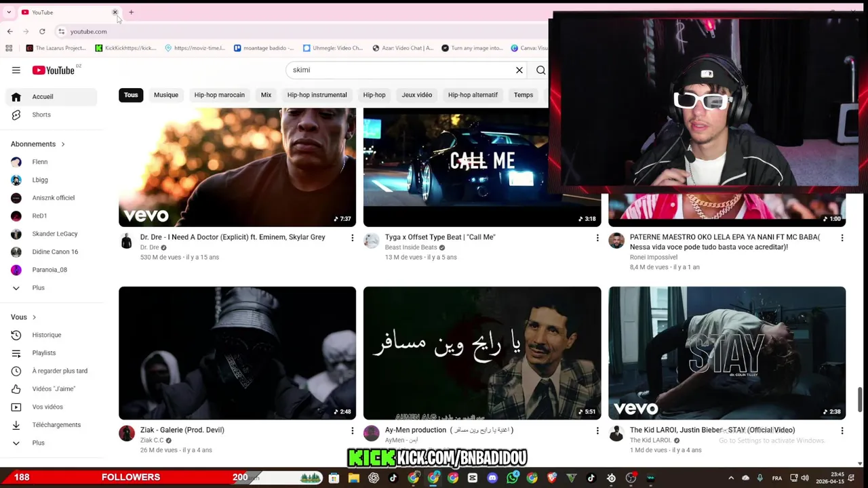
Task: Click the magnifying glass search button
Action: click(x=540, y=70)
